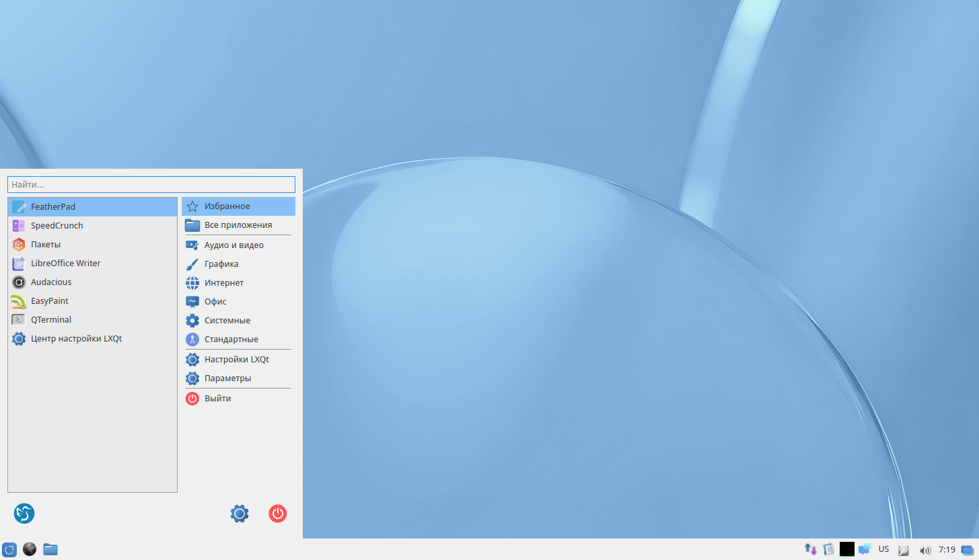Open Центр настройки LXQt
The image size is (979, 560).
pos(92,338)
